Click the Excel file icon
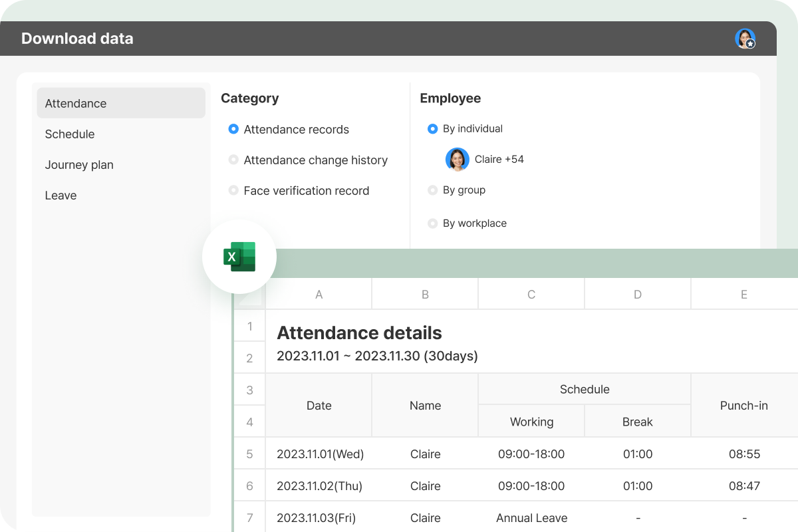 pyautogui.click(x=239, y=257)
